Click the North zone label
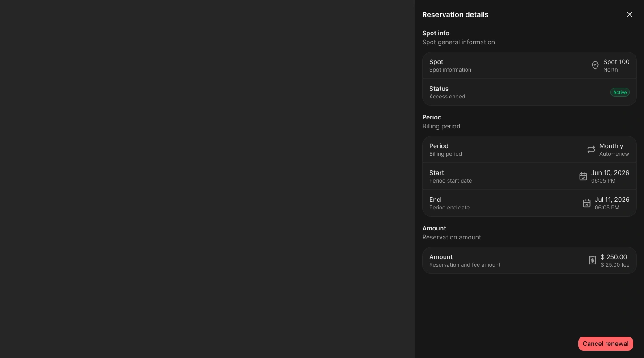This screenshot has width=644, height=358. point(610,70)
